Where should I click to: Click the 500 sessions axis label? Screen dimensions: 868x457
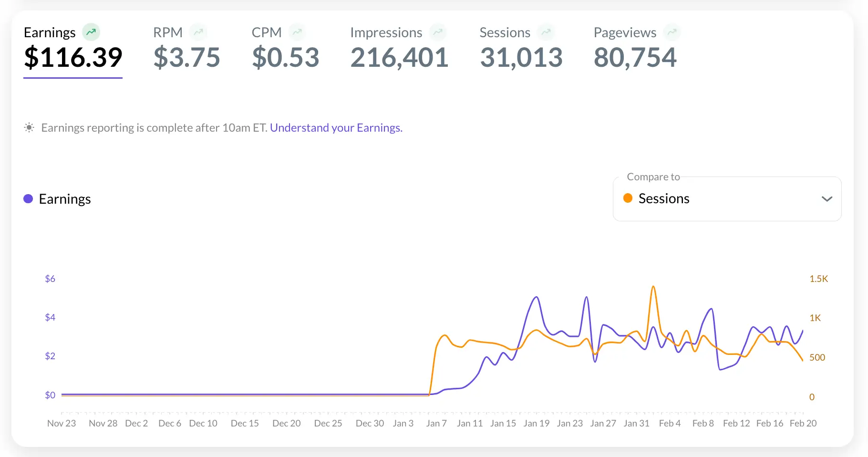coord(817,357)
